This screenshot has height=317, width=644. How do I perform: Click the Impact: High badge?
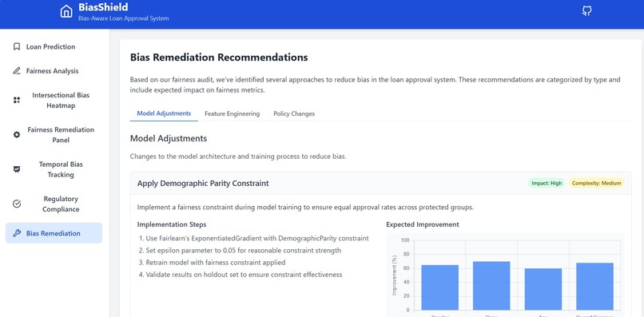tap(547, 183)
